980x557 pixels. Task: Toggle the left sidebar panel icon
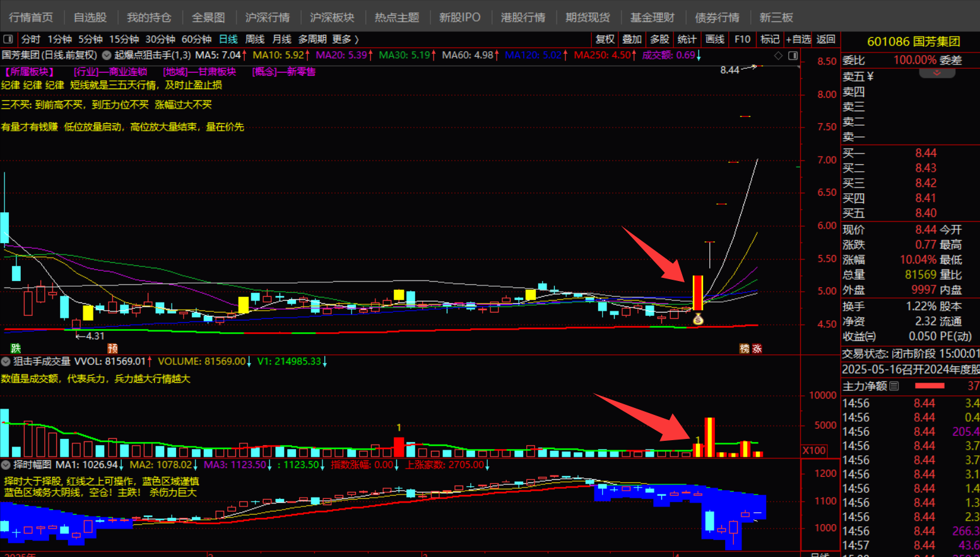coord(8,39)
